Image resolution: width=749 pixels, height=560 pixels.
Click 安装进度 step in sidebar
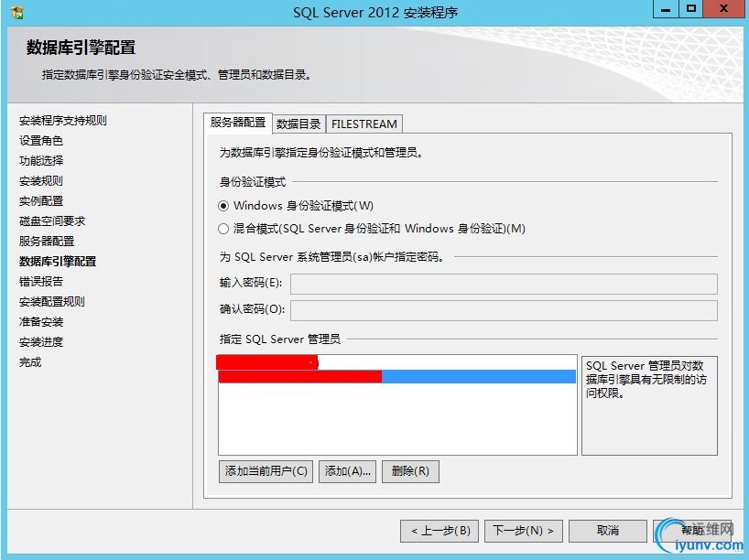click(41, 342)
